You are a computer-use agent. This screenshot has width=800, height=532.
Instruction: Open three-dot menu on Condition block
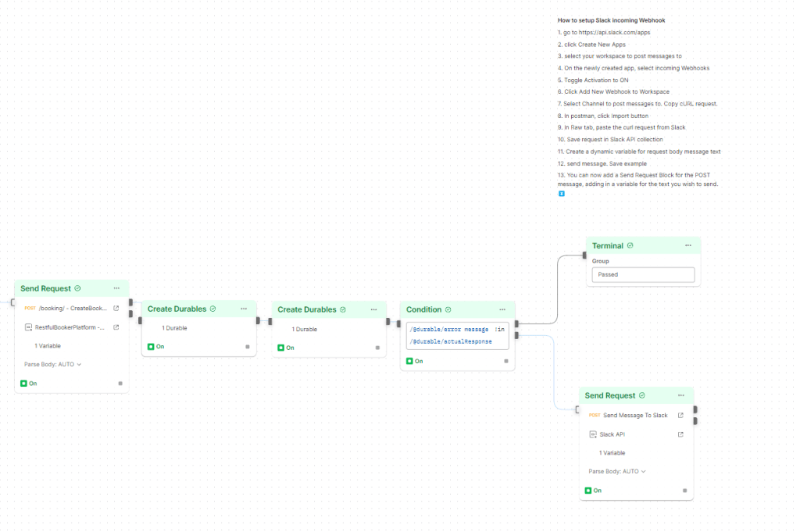tap(502, 309)
